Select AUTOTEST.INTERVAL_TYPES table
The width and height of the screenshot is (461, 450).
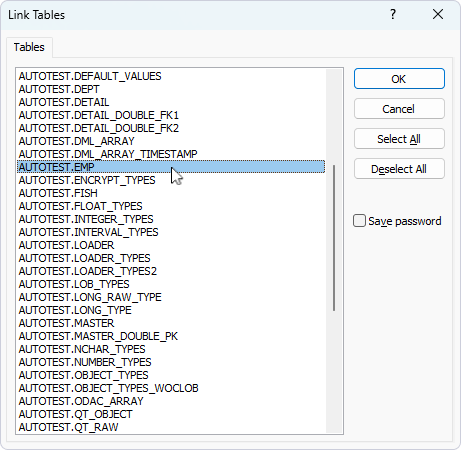point(171,232)
